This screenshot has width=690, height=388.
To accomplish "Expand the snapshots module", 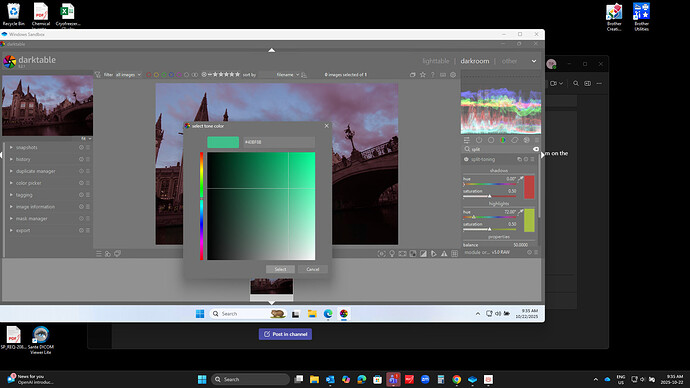I will click(x=11, y=147).
